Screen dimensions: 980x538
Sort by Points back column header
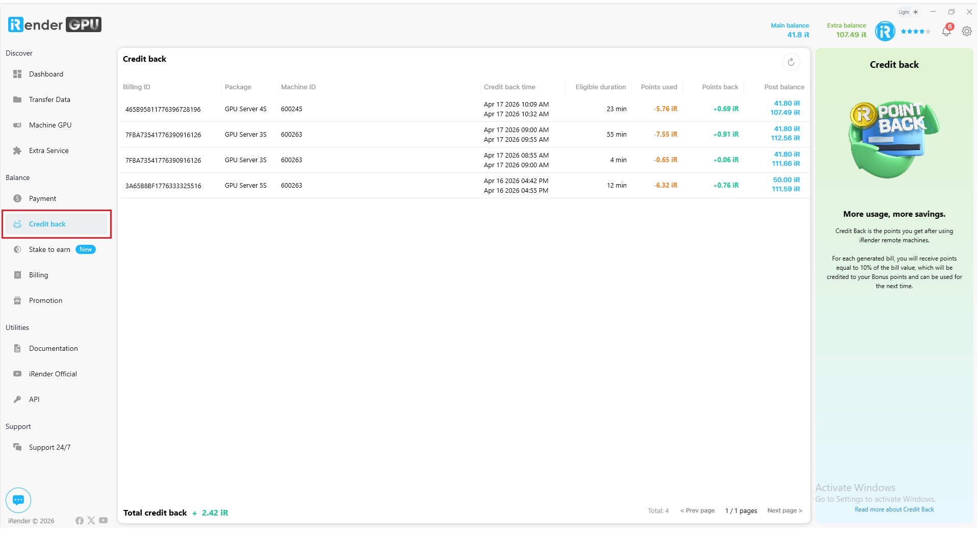point(719,87)
